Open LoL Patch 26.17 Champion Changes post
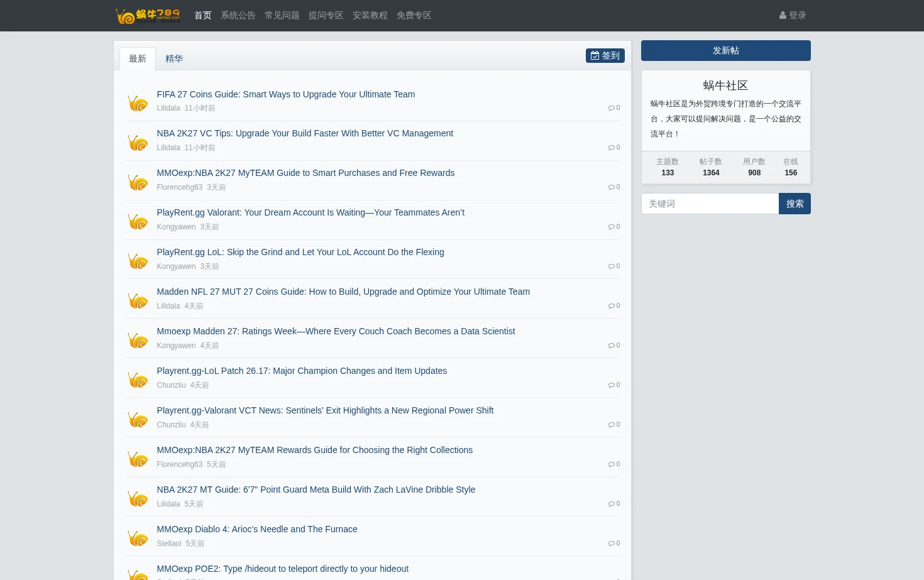This screenshot has height=580, width=924. (x=302, y=371)
